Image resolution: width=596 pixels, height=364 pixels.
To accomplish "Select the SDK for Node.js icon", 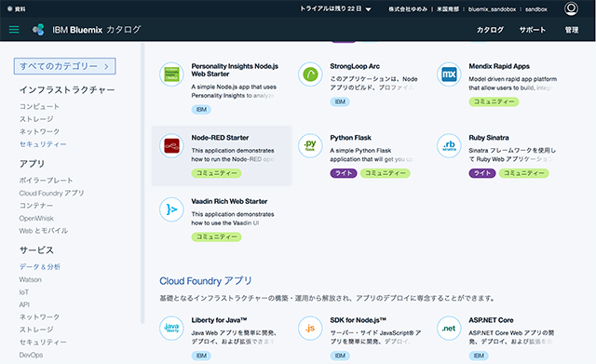I will [310, 328].
